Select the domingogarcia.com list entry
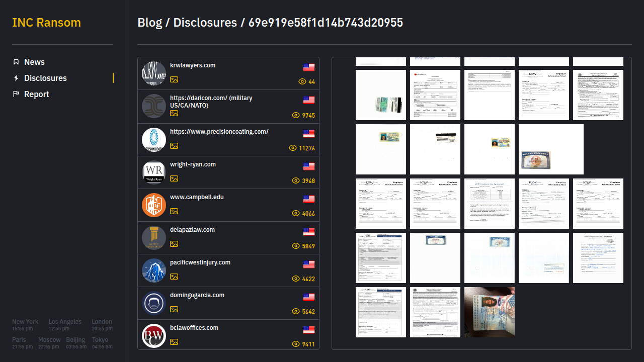 pos(197,295)
